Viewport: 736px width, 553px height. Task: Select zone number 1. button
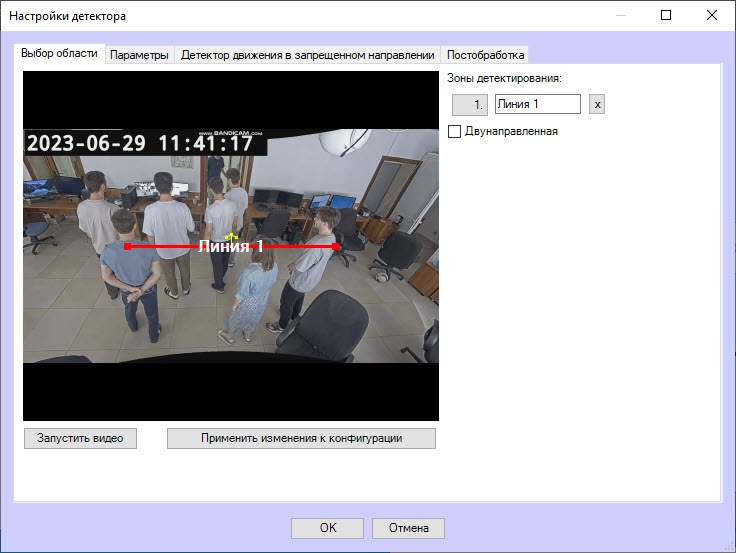(x=469, y=104)
